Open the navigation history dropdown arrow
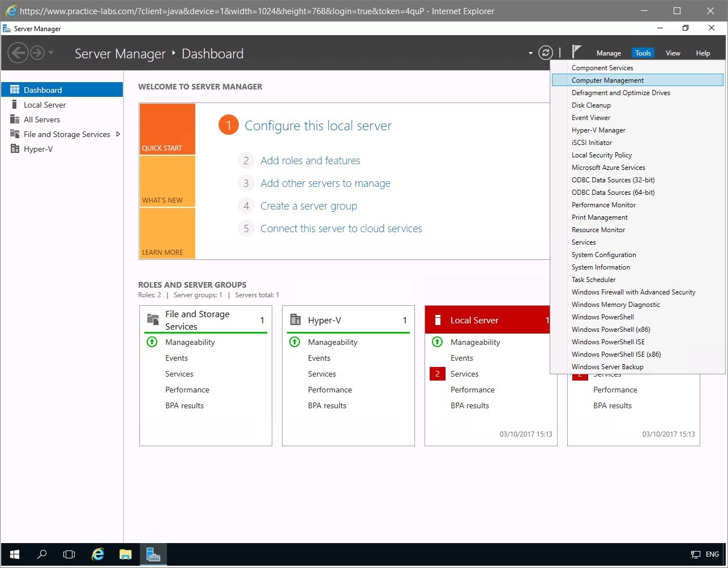 pyautogui.click(x=51, y=53)
